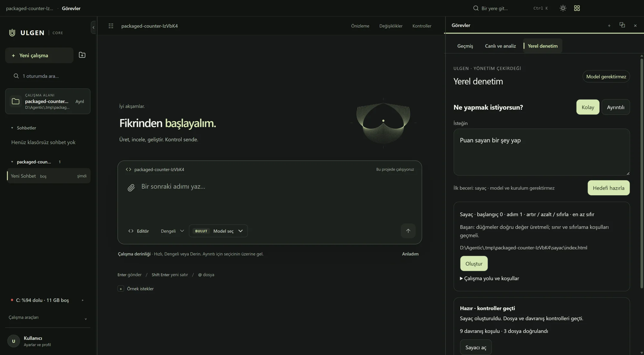Open the Önizleme view
This screenshot has width=644, height=355.
[x=360, y=26]
